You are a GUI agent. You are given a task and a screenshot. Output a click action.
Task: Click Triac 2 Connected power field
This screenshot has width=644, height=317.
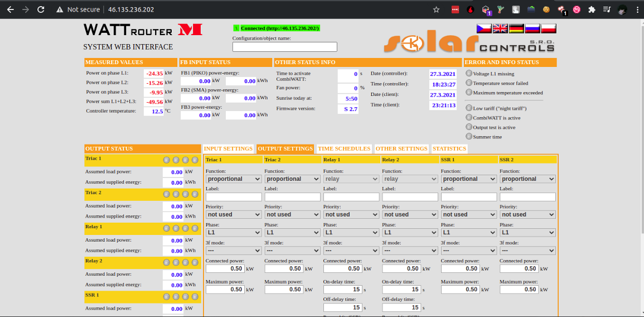pos(284,268)
